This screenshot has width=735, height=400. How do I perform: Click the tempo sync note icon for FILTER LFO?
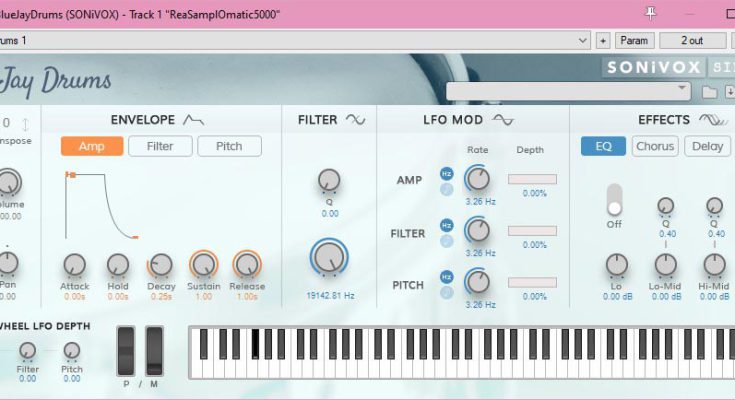(447, 241)
